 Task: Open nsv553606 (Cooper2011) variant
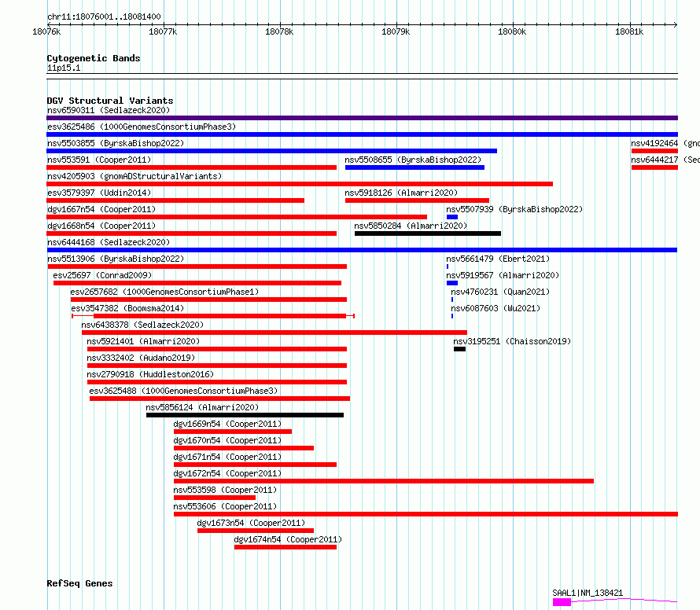click(x=225, y=506)
